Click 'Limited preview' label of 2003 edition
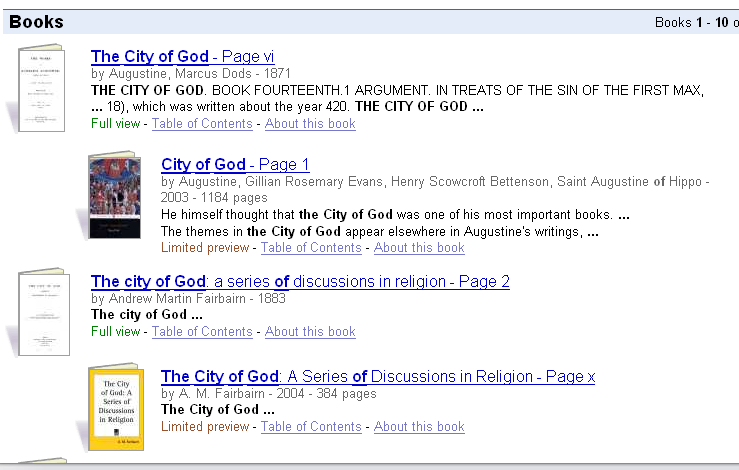This screenshot has height=470, width=739. [205, 247]
